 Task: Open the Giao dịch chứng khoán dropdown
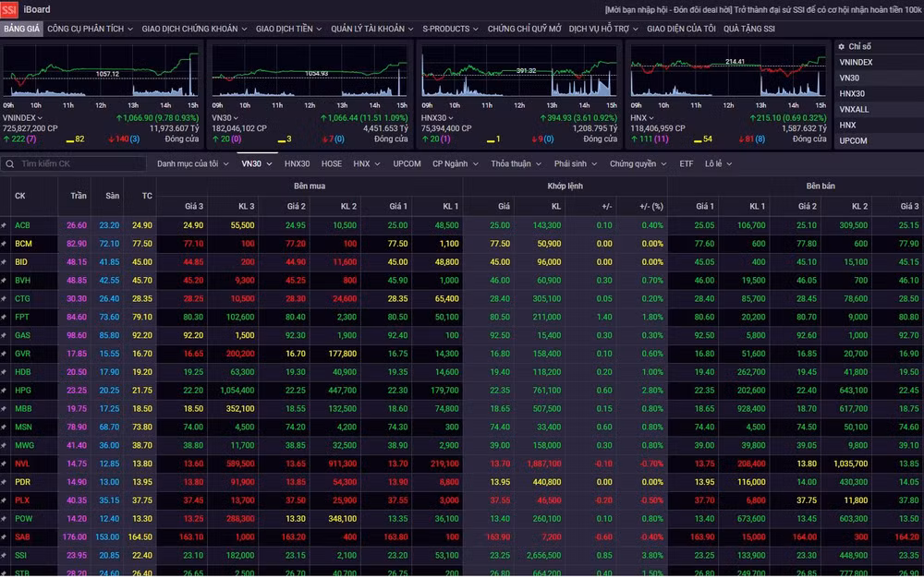pos(194,29)
